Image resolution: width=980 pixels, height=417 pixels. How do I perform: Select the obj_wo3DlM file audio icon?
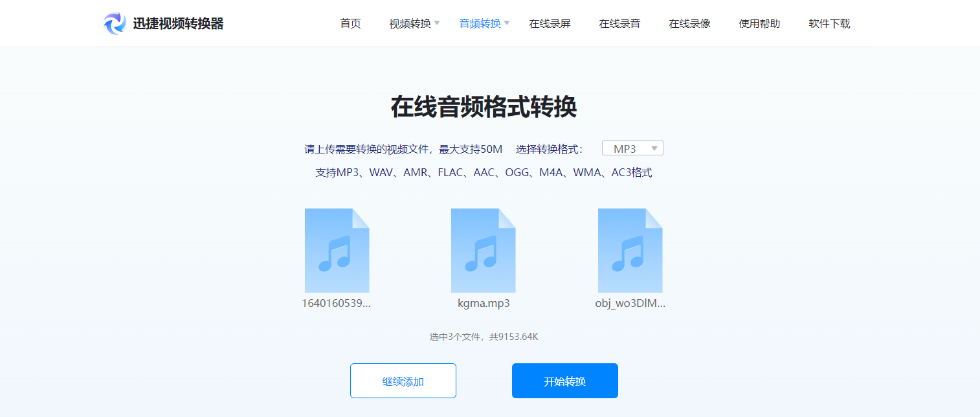tap(630, 250)
